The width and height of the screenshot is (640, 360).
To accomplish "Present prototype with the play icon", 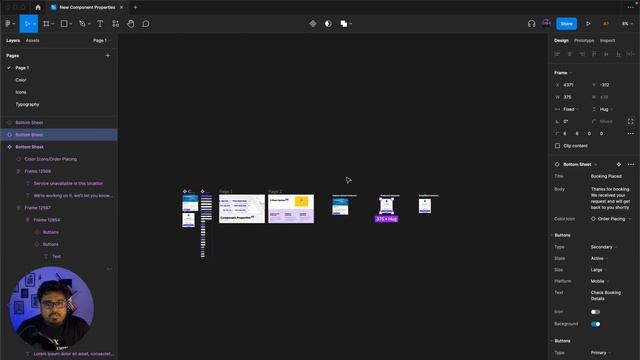I will click(x=588, y=24).
